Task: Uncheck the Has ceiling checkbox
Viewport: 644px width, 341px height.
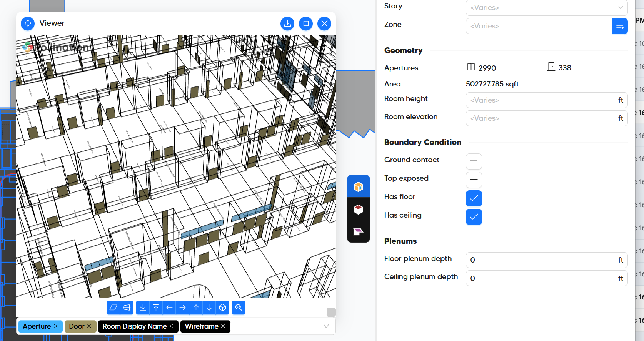Action: (474, 217)
